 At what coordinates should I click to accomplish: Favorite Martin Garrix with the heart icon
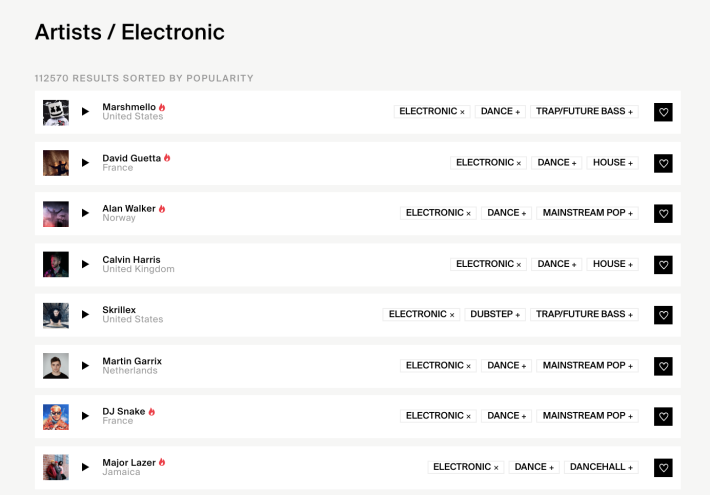tap(663, 366)
